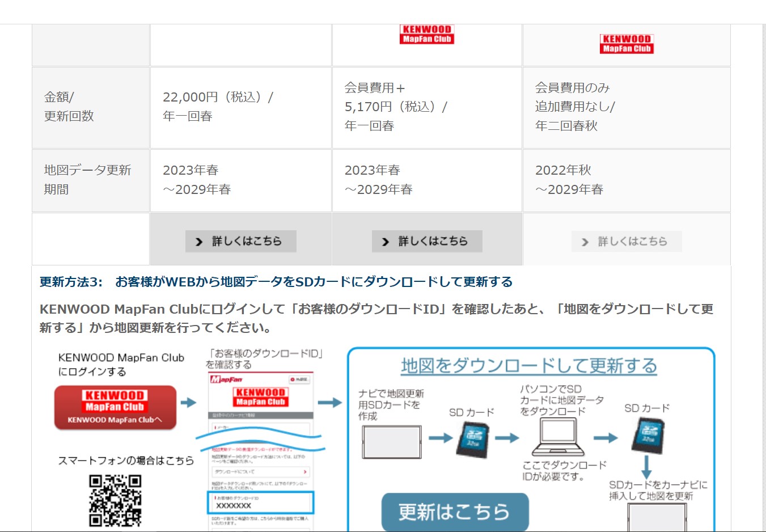Select text ここでダウンロードIDが必要です
Screen dimensions: 766x532
[564, 471]
